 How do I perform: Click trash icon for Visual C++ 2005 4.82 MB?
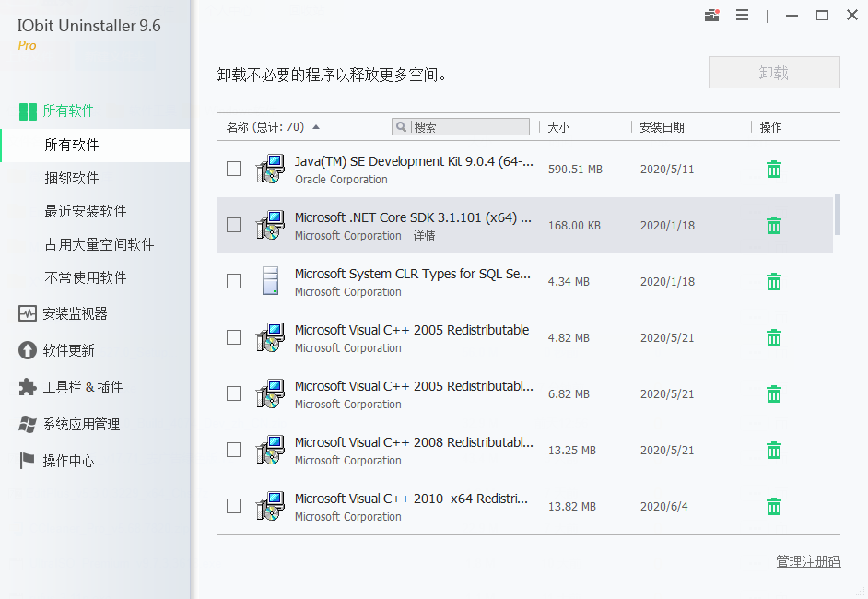[774, 337]
